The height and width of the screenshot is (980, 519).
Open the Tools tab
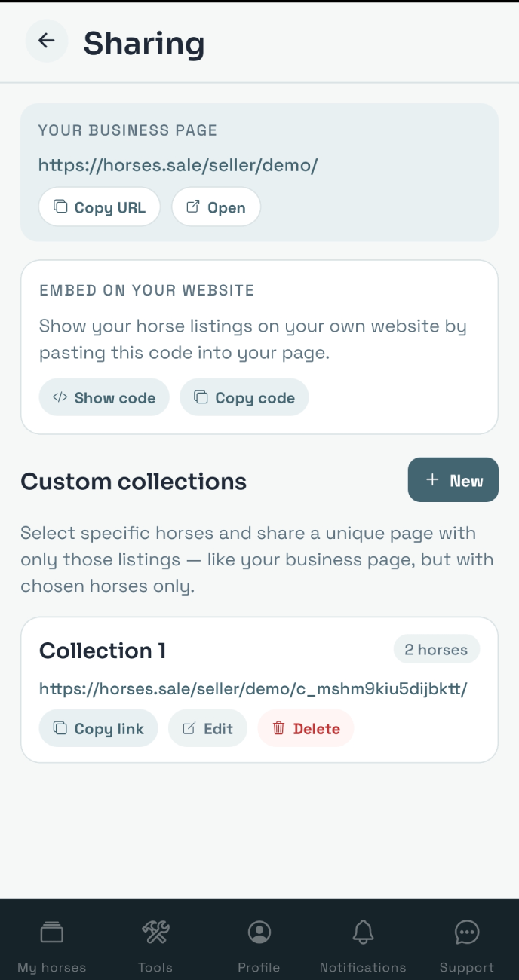[155, 946]
